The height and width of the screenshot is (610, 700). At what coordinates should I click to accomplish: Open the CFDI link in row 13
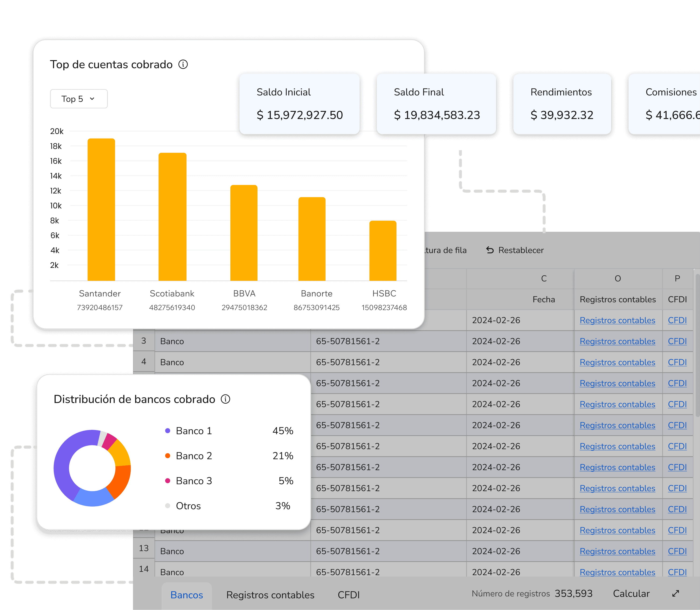point(677,551)
